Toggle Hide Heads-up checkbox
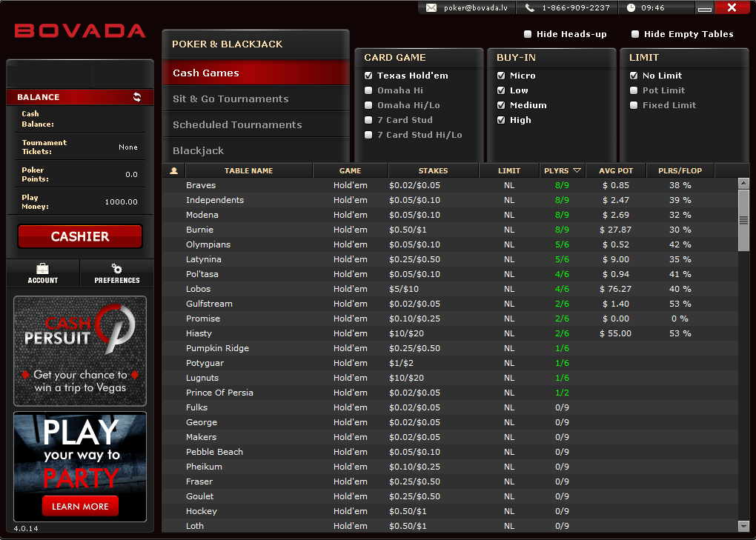The height and width of the screenshot is (540, 756). pos(528,34)
